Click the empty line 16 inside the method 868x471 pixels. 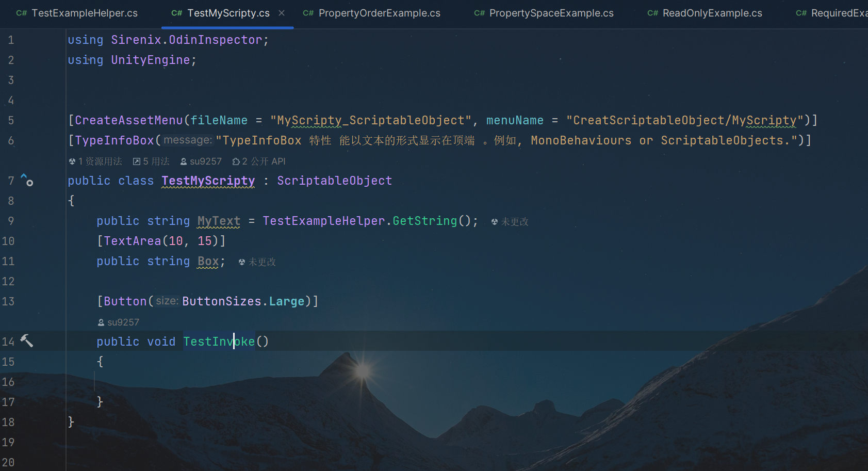pyautogui.click(x=467, y=382)
